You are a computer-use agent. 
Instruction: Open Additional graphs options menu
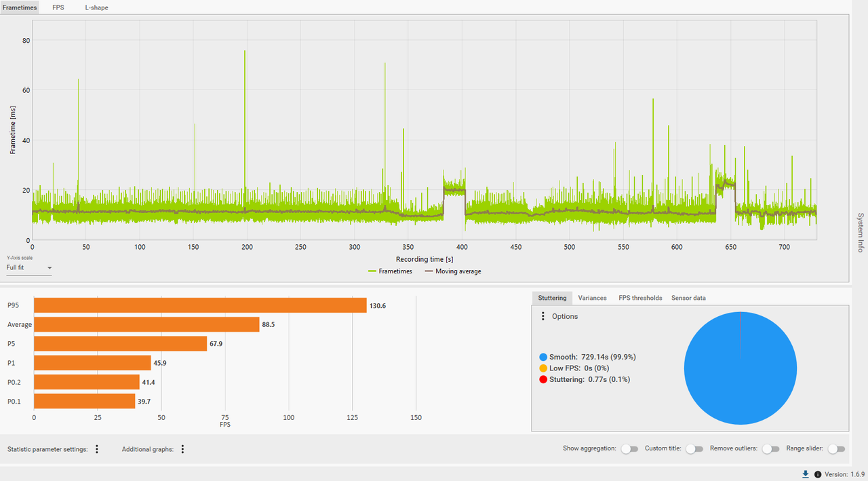point(182,449)
